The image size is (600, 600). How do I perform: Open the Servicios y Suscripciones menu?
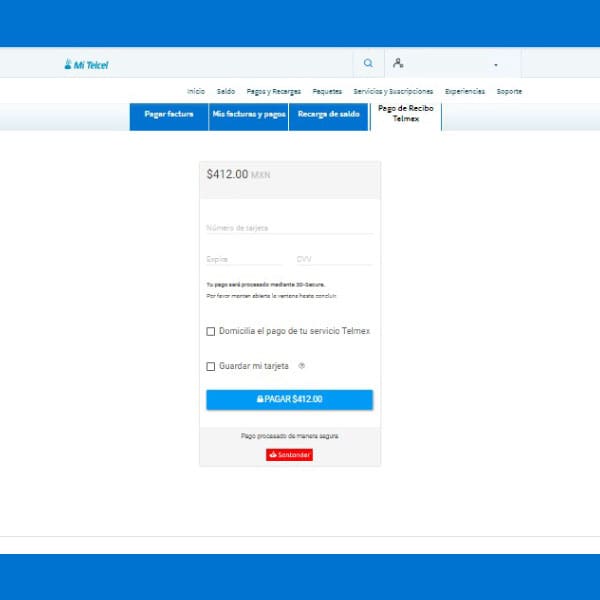coord(393,91)
